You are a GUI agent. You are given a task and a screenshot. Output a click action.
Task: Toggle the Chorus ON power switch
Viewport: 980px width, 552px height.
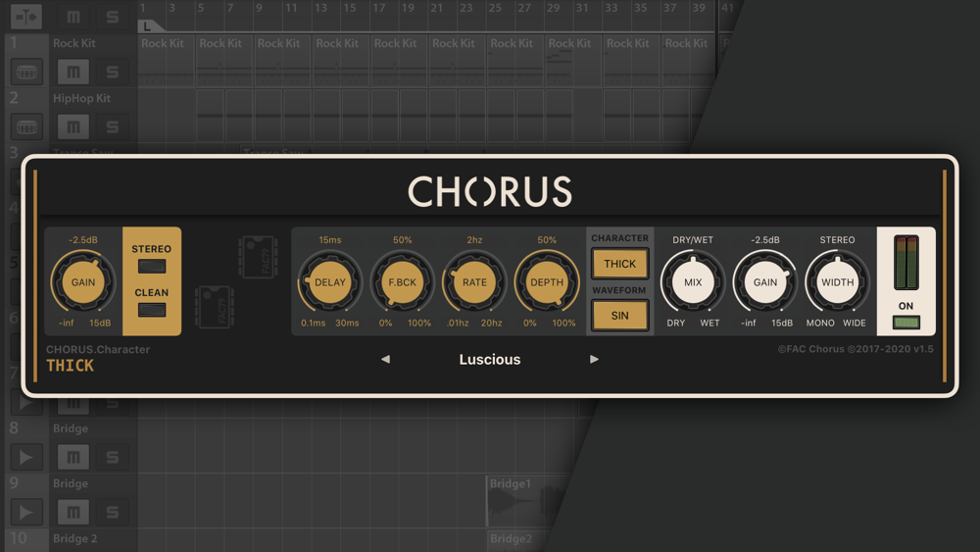point(906,323)
